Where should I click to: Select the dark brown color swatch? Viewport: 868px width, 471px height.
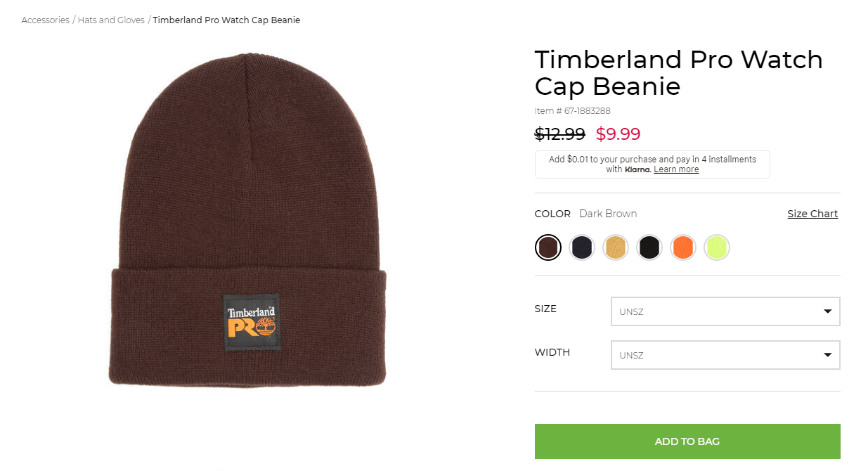click(548, 247)
